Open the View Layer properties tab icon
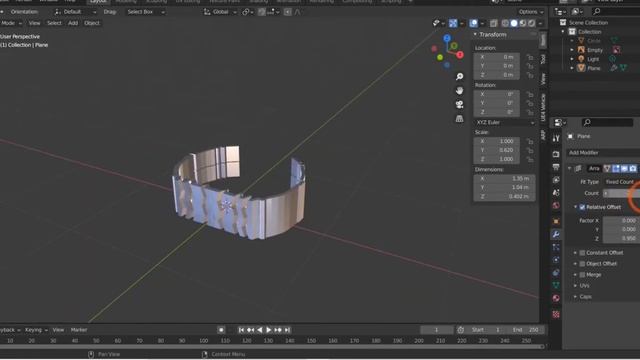Screen dimensions: 640x360 (x=556, y=180)
